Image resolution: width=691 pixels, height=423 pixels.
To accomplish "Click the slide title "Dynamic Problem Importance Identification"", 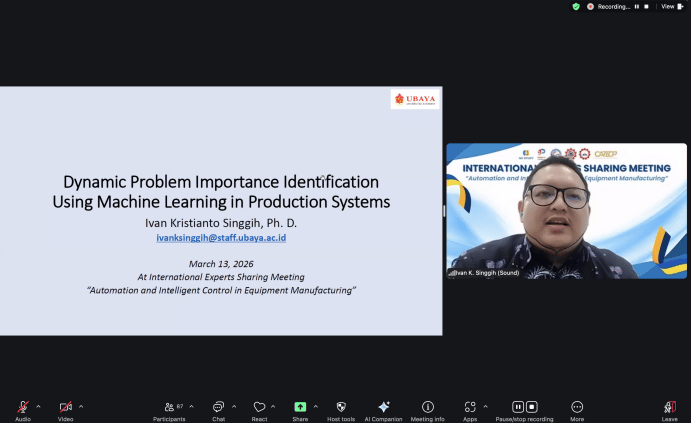I will [x=221, y=182].
